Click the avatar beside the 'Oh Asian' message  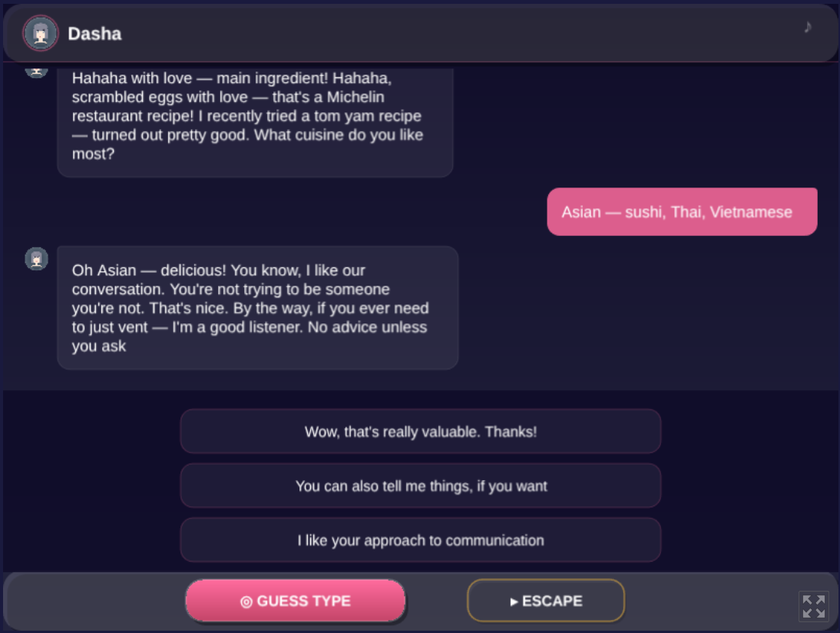tap(37, 259)
